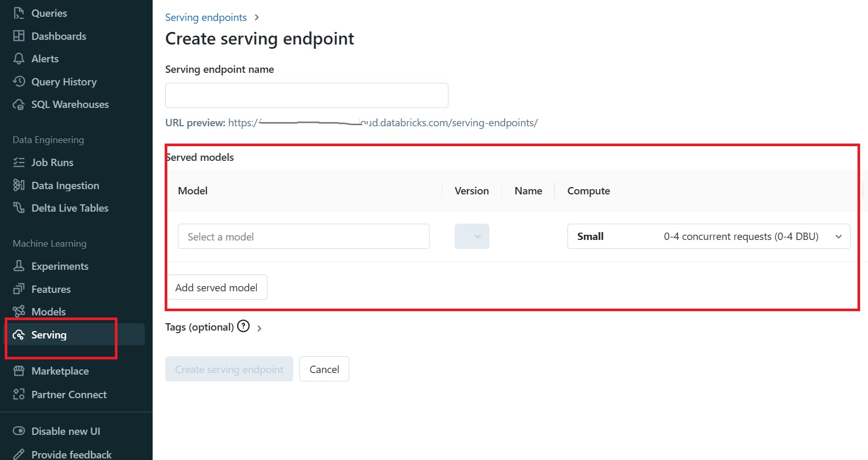Viewport: 868px width, 460px height.
Task: Expand the Tags (optional) section
Action: (x=259, y=328)
